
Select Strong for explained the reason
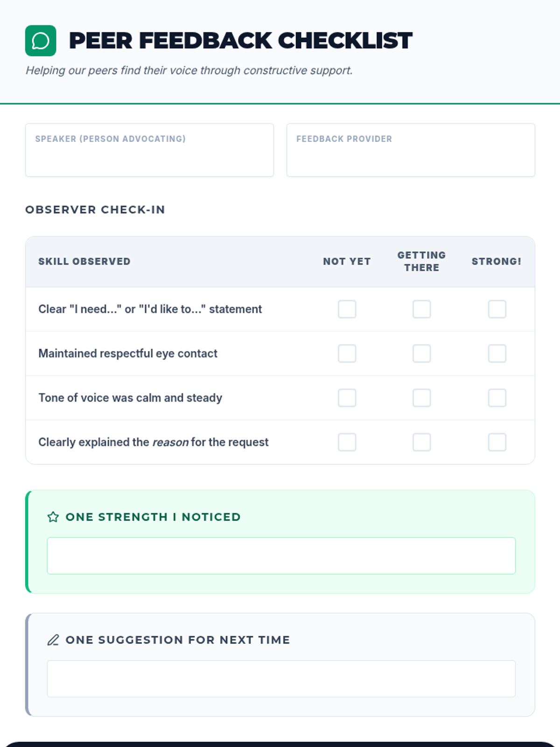[x=497, y=442]
